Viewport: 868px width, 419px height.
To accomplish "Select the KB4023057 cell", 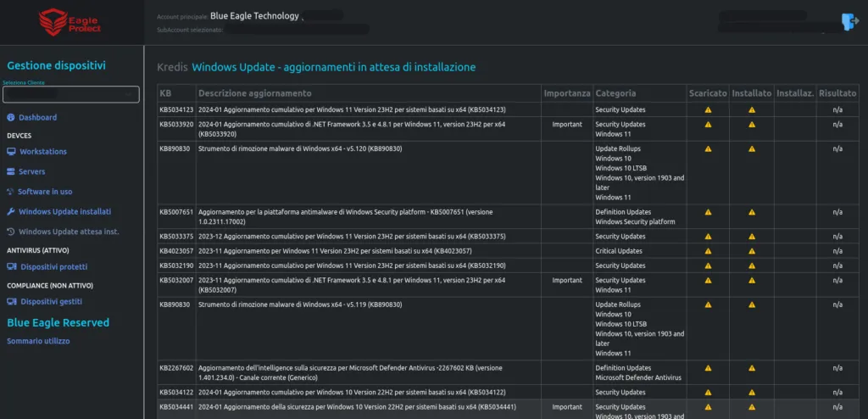I will point(176,251).
